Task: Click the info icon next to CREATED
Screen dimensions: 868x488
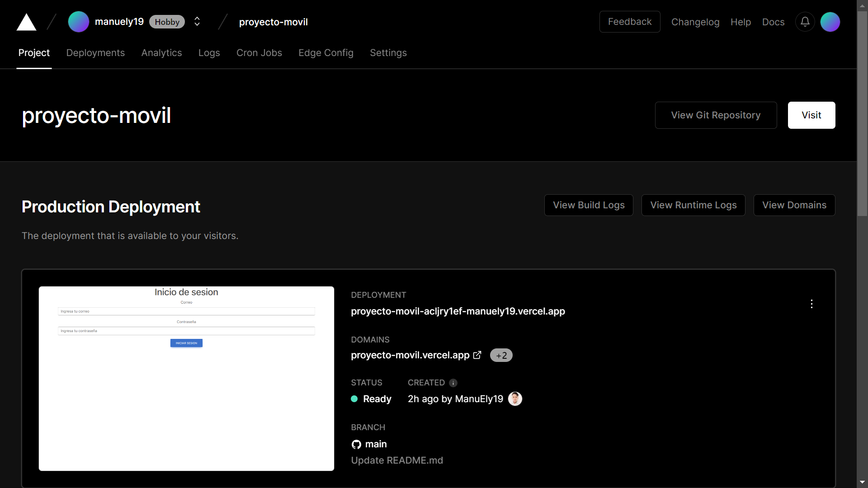Action: coord(453,383)
